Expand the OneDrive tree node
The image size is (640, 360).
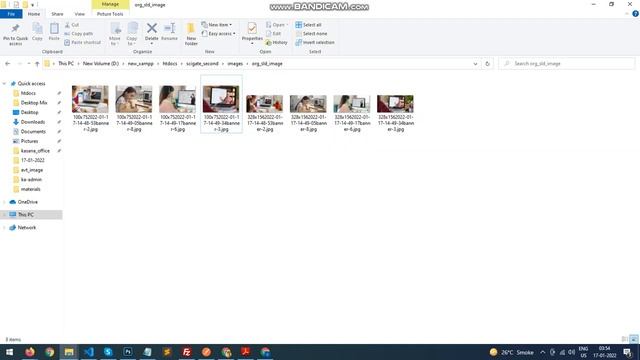coord(4,202)
